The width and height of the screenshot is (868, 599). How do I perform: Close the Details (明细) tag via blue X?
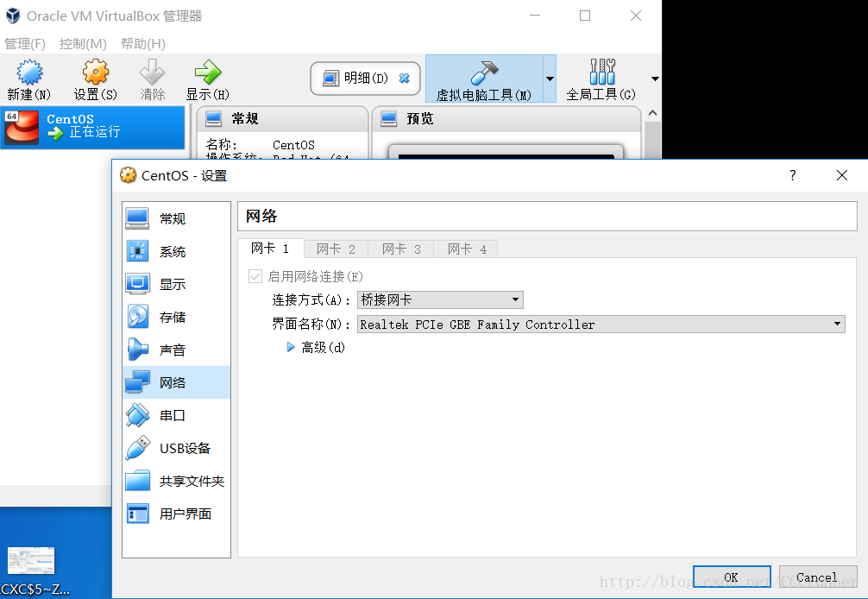click(405, 78)
